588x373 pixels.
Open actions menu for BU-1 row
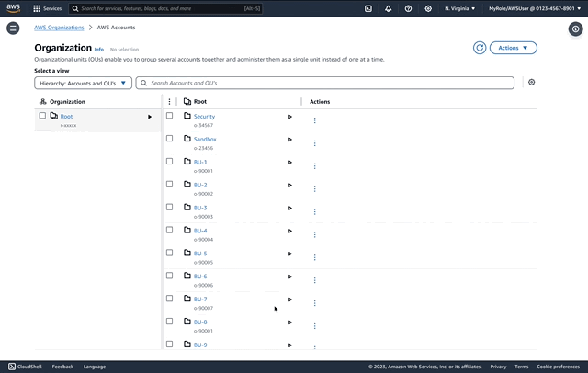(314, 166)
